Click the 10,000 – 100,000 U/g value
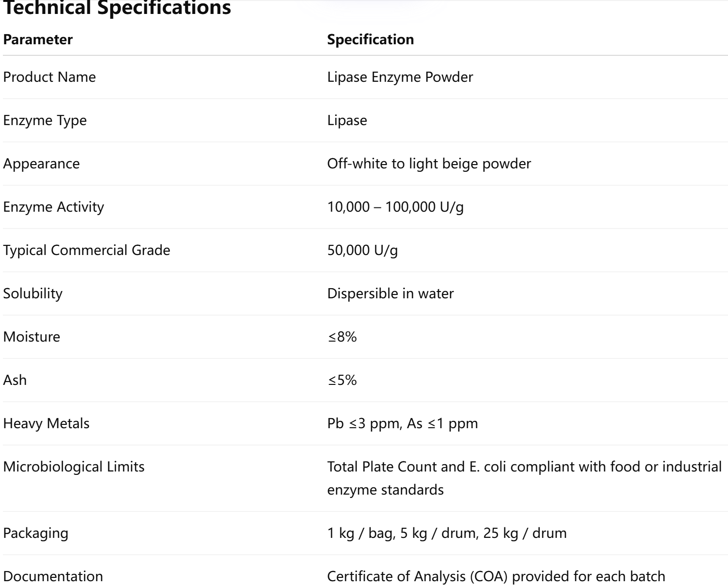Screen dimensions: 728x586 click(395, 207)
